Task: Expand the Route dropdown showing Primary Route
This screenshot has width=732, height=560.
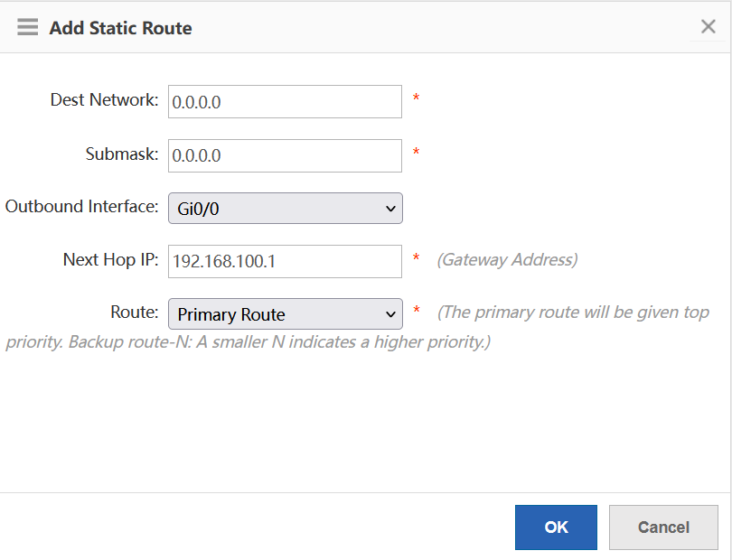Action: (x=286, y=314)
